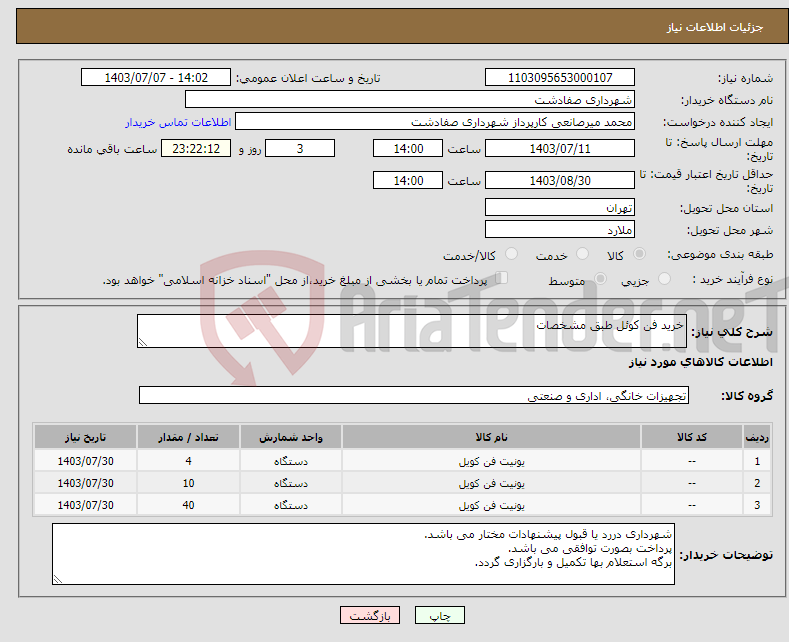Click quantity 10 in row 2
The width and height of the screenshot is (789, 642).
pyautogui.click(x=188, y=483)
